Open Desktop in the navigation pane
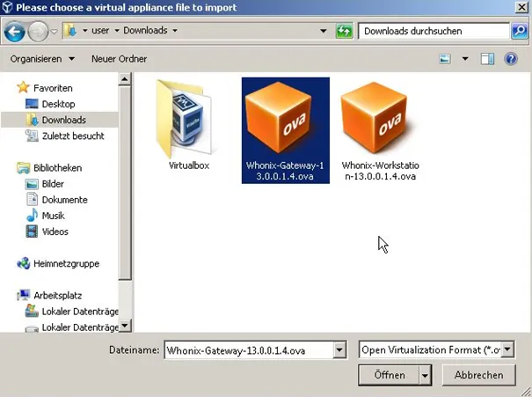This screenshot has height=397, width=532. [58, 104]
